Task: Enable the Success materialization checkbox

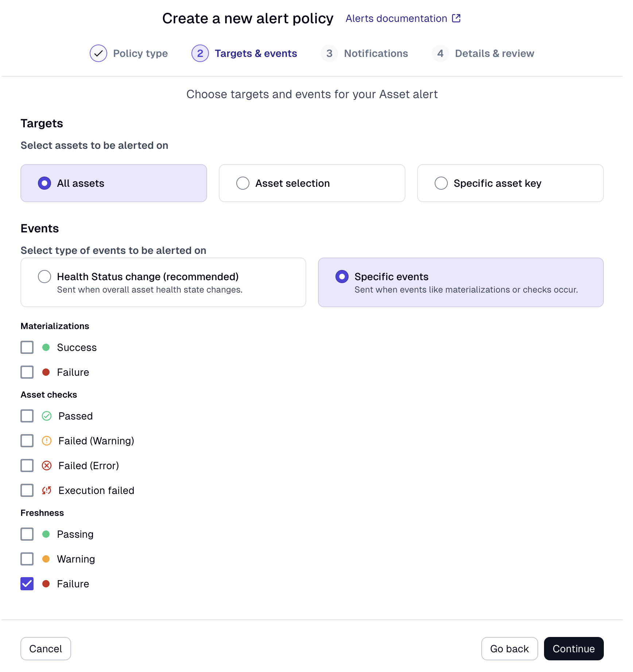Action: (27, 347)
